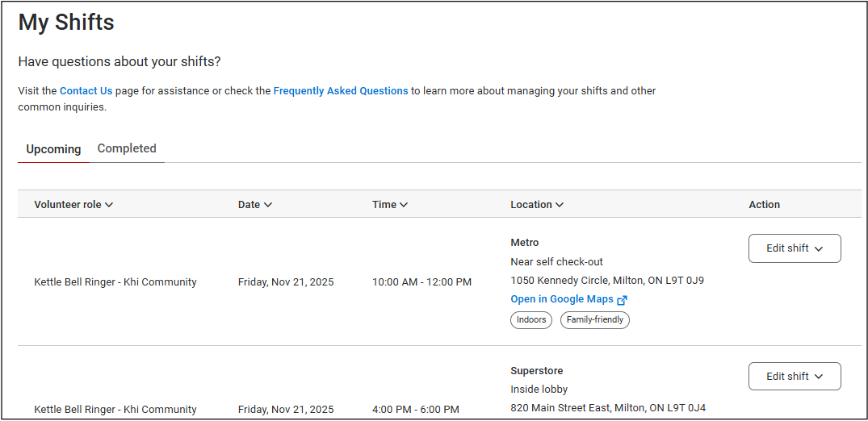Click the 1050 Kennedy Circle address
Image resolution: width=868 pixels, height=421 pixels.
[606, 281]
